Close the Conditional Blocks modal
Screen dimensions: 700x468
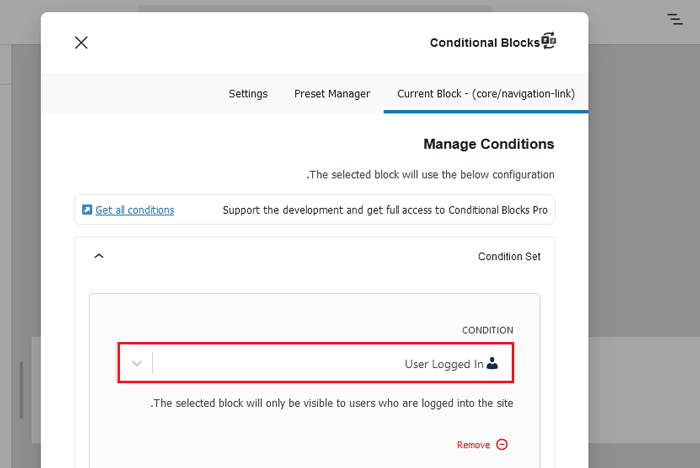(x=81, y=42)
